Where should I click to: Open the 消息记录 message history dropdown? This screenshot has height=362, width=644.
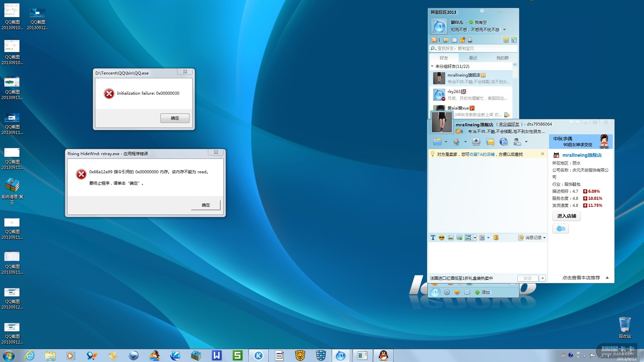(x=544, y=238)
